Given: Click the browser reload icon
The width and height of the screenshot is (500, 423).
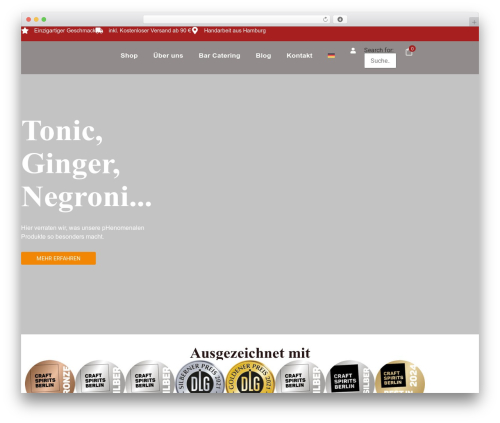Looking at the screenshot, I should [325, 20].
